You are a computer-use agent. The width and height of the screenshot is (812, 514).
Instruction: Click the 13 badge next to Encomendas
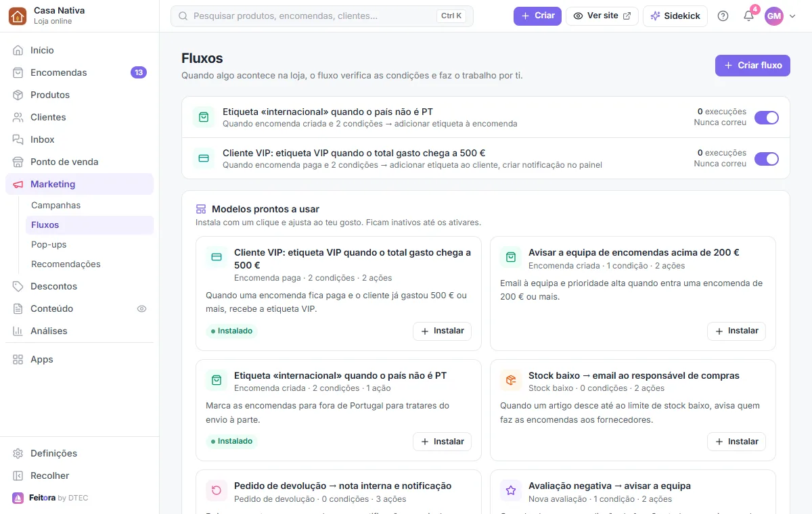click(x=139, y=72)
